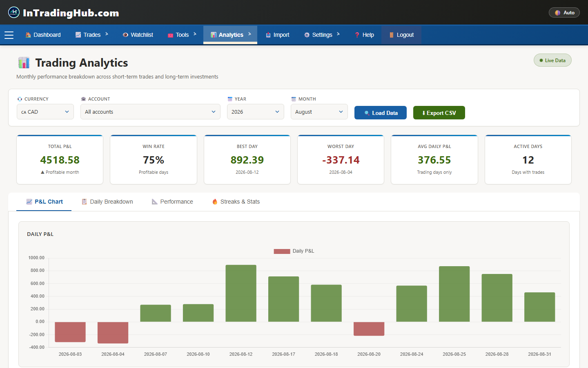Click the Settings gear icon
The height and width of the screenshot is (368, 588).
coord(307,35)
